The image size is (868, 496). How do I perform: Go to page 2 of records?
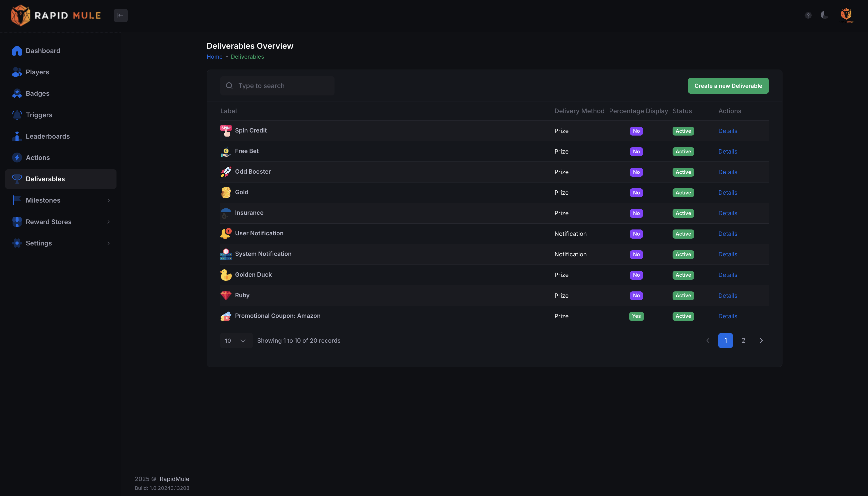743,340
